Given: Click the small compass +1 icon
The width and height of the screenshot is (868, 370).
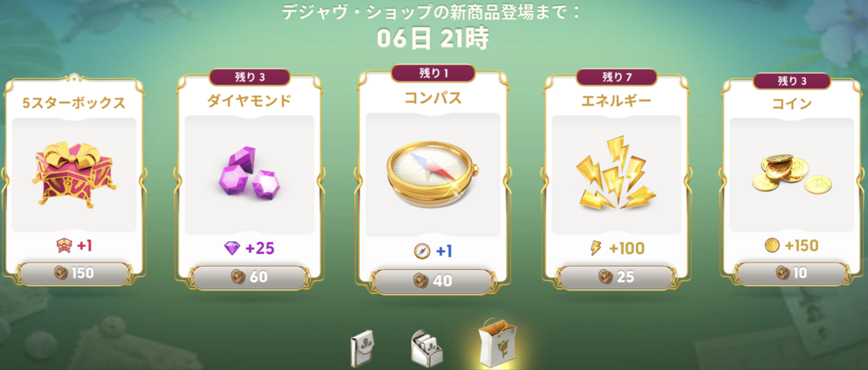Looking at the screenshot, I should click(422, 251).
